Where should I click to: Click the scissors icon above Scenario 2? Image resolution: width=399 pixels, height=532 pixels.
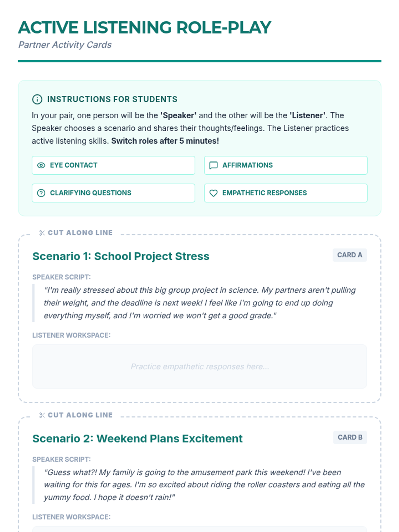pos(42,415)
